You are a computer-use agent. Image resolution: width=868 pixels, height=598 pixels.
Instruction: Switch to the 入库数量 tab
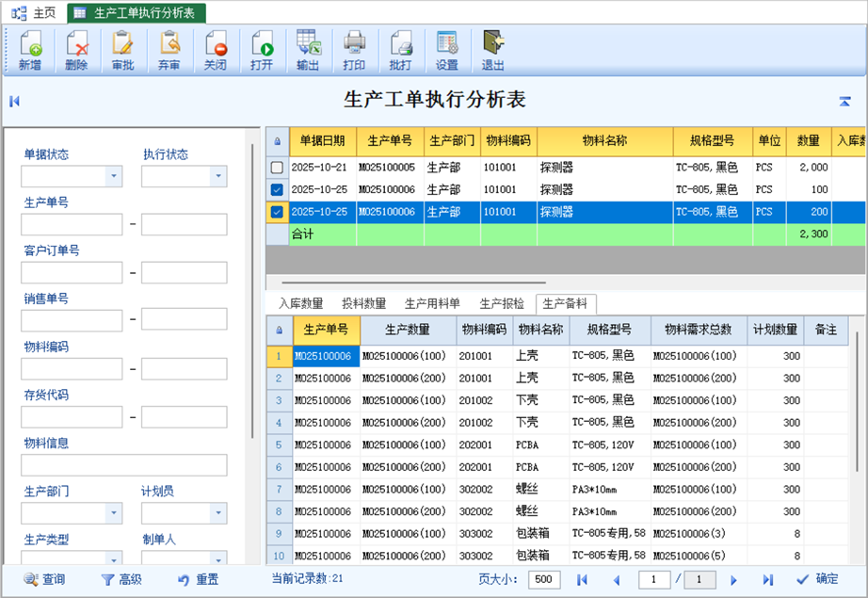(x=300, y=303)
